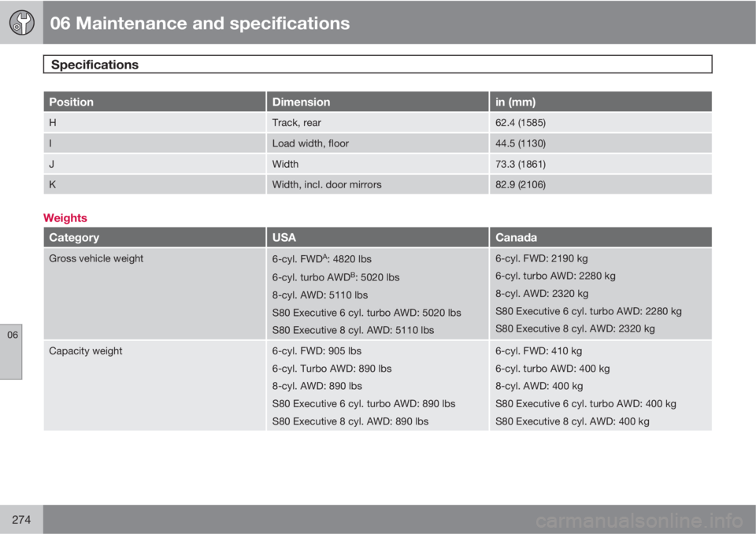Select 'S80 Executive 6 cyl. turbo AWD: 5020 lbs'
This screenshot has width=756, height=534.
[x=366, y=313]
